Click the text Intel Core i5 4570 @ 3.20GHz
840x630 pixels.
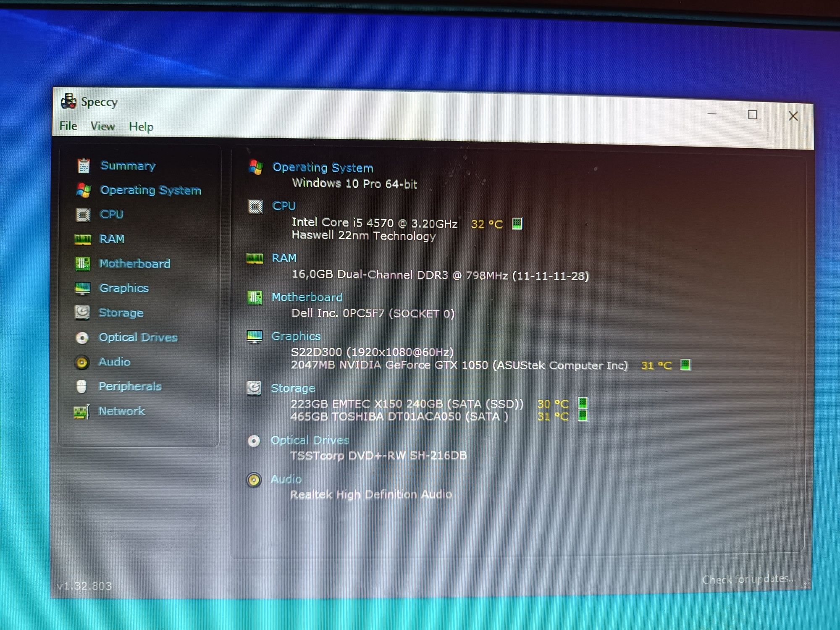[375, 223]
